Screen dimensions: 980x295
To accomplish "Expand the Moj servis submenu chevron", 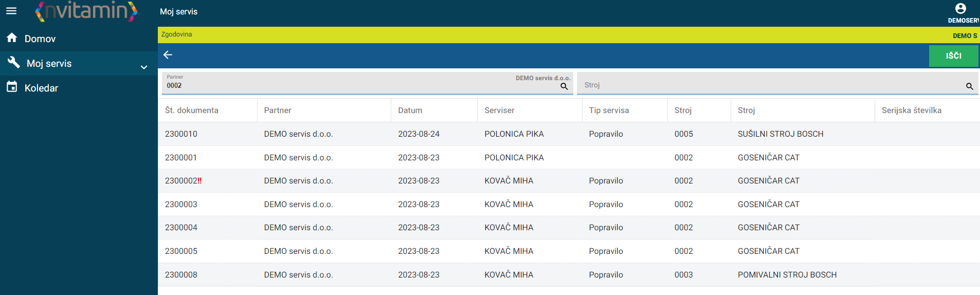I will pyautogui.click(x=144, y=67).
